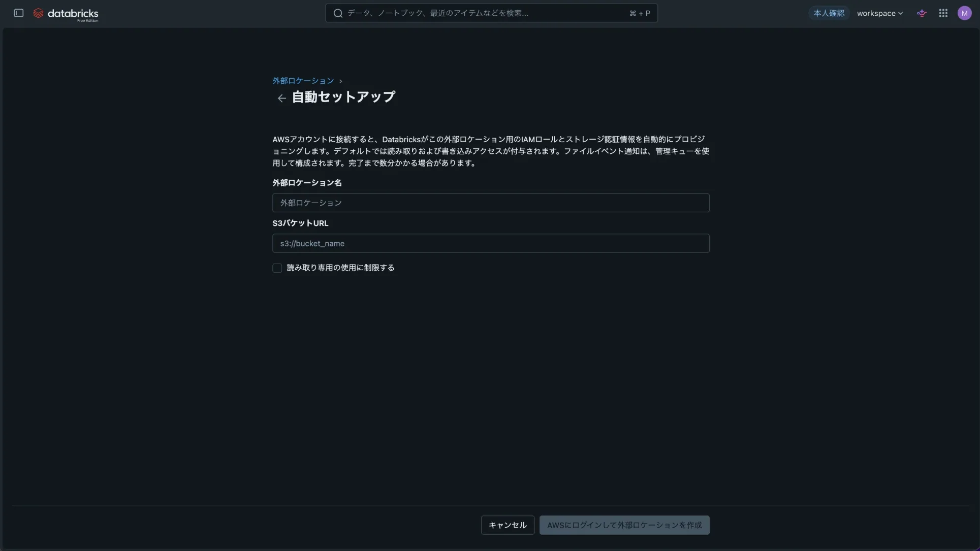Open the workspace dropdown
980x551 pixels.
[880, 13]
